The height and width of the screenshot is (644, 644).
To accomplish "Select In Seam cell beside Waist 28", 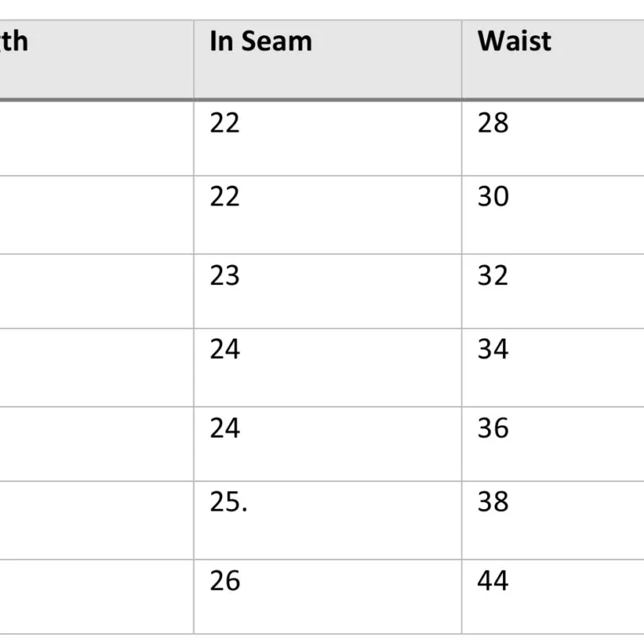I will click(225, 123).
